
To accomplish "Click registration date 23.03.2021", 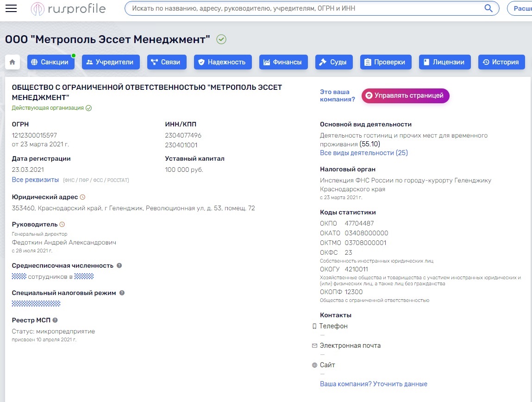I will (x=28, y=170).
